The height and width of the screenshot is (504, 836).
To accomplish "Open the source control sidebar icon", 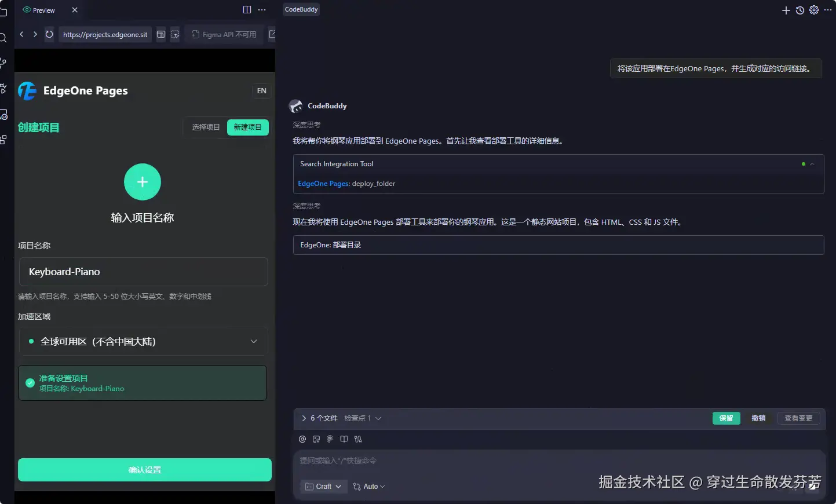I will point(3,63).
